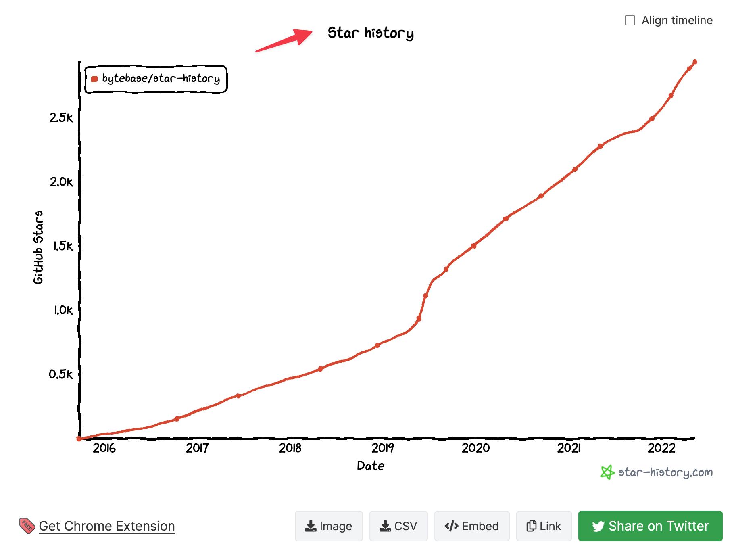Click the copy icon on Link button
This screenshot has height=560, width=734.
click(x=531, y=526)
